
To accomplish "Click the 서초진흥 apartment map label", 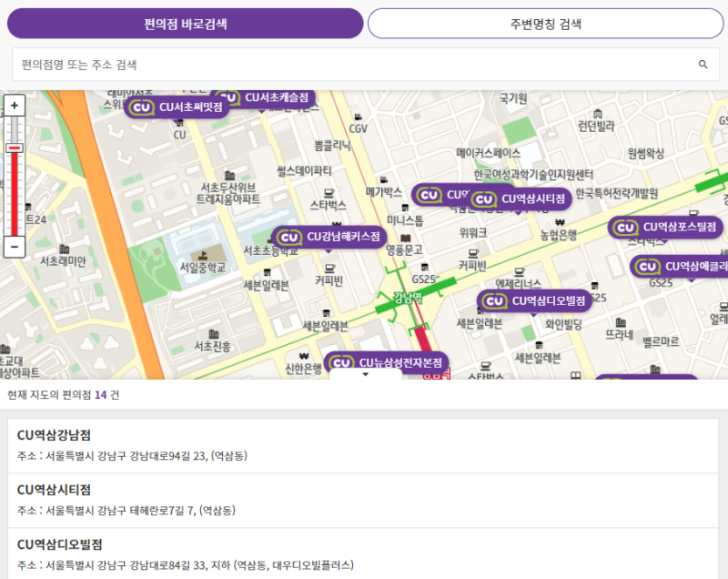I will 212,346.
